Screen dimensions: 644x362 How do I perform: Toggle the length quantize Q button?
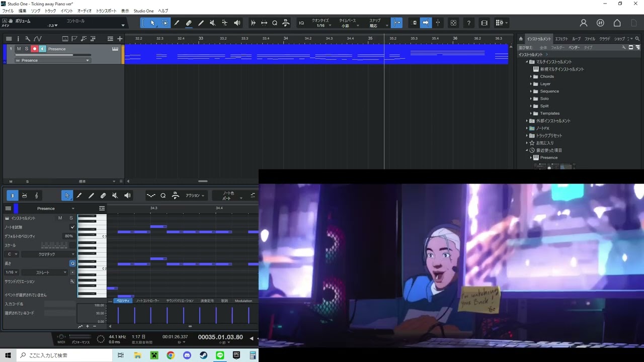(72, 263)
